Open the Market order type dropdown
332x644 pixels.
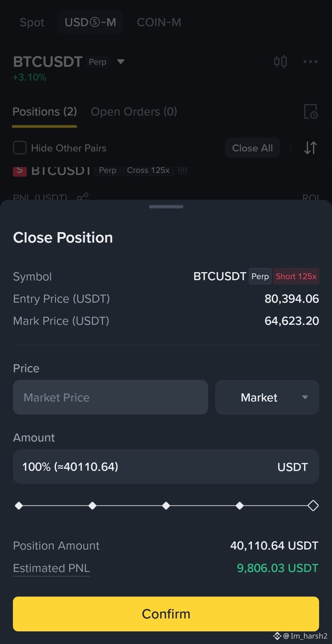tap(267, 397)
